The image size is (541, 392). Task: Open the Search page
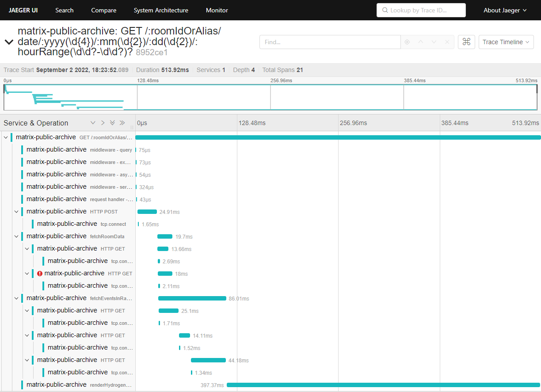pos(65,10)
